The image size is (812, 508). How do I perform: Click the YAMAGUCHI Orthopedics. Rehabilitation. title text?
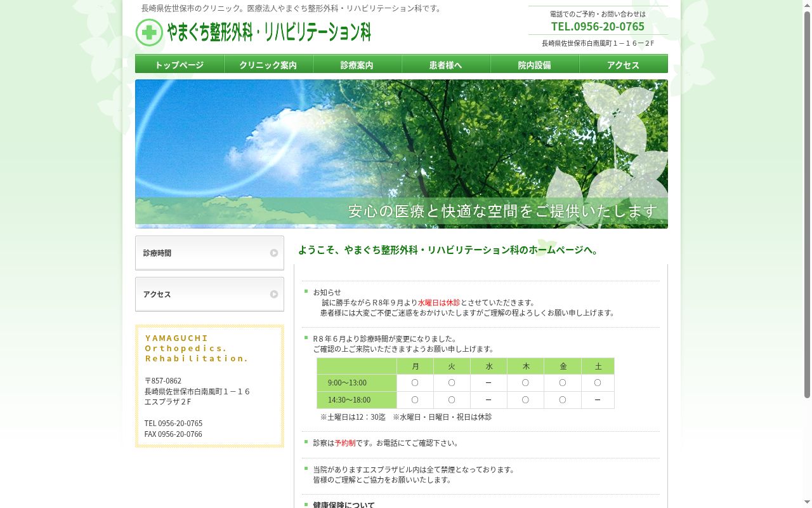pos(197,348)
